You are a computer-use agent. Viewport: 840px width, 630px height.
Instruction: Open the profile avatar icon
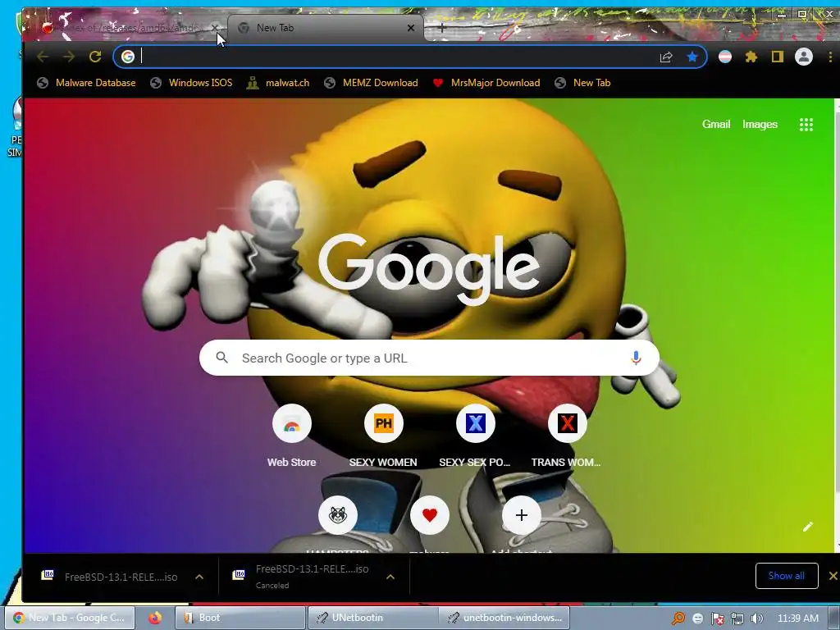point(804,57)
